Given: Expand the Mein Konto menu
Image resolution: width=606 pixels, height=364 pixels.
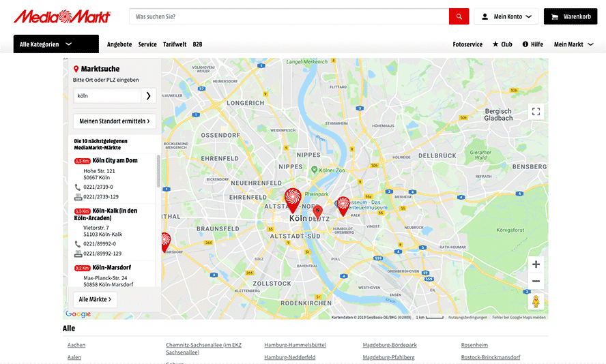Looking at the screenshot, I should click(506, 16).
